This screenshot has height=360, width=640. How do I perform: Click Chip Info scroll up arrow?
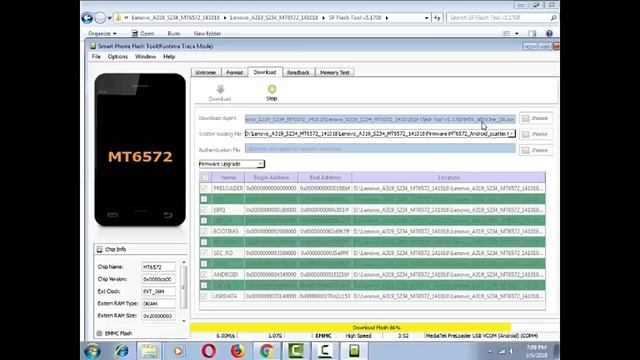tap(184, 262)
